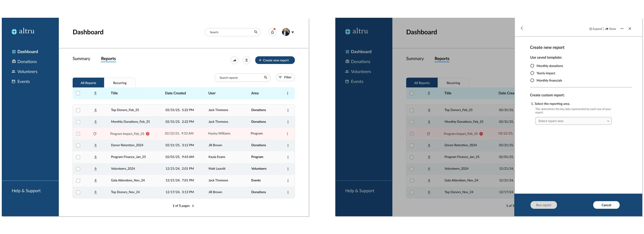The image size is (644, 234).
Task: Select All Reports tab in left screen
Action: coord(88,83)
